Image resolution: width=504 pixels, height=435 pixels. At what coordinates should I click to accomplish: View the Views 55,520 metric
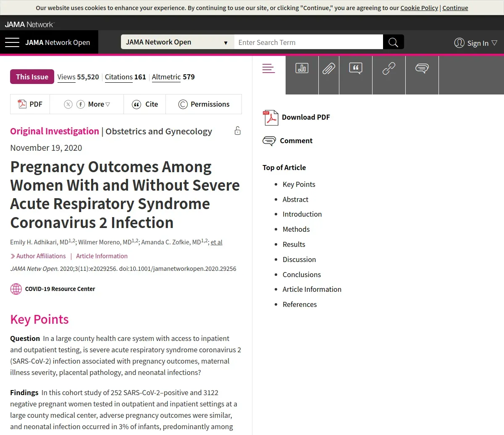pos(78,77)
